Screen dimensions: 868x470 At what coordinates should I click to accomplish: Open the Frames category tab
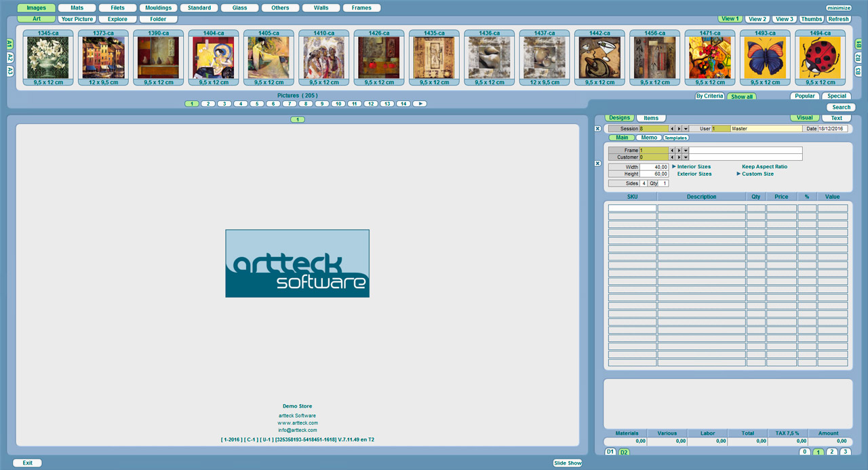(x=361, y=8)
